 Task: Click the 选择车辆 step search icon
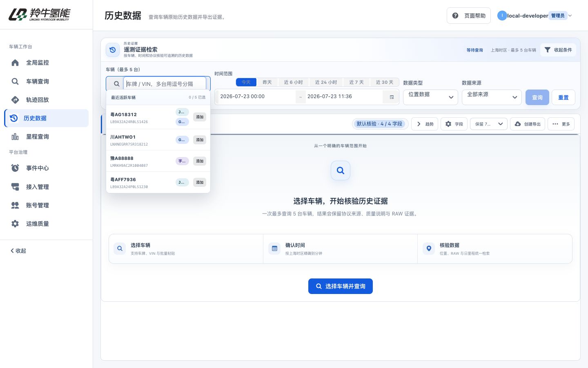pyautogui.click(x=120, y=249)
